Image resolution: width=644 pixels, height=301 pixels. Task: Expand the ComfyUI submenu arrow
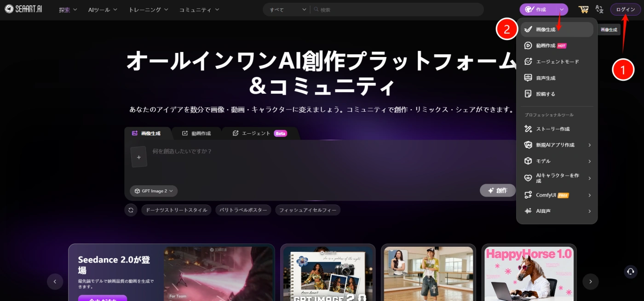[589, 195]
